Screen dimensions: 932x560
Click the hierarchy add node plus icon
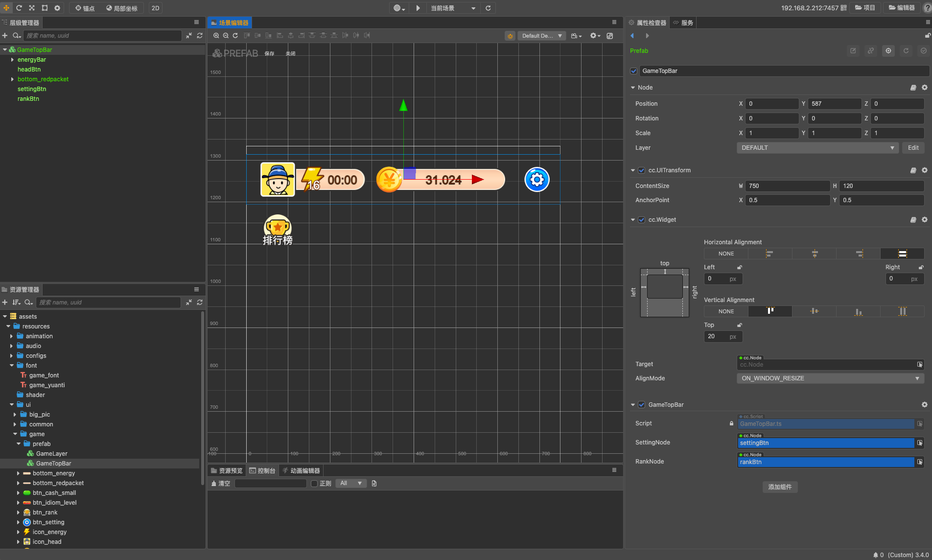(x=5, y=36)
